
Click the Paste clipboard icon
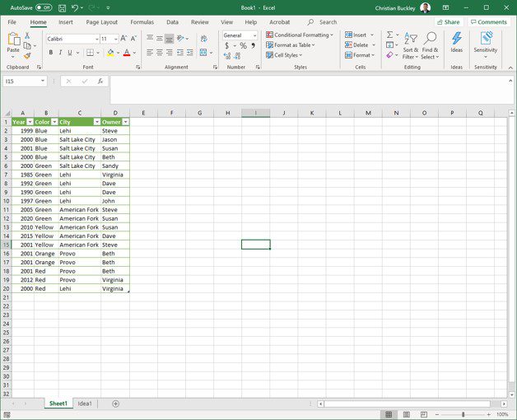tap(13, 41)
